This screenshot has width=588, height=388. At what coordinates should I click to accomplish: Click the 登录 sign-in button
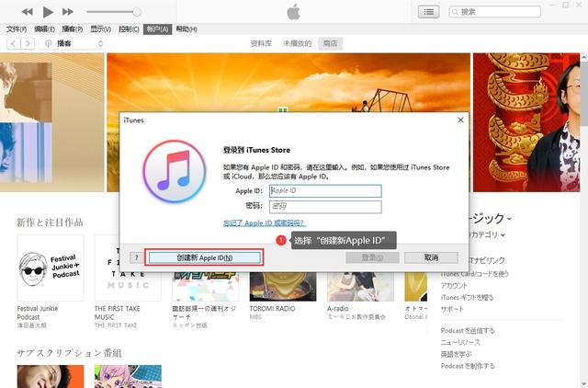click(372, 257)
